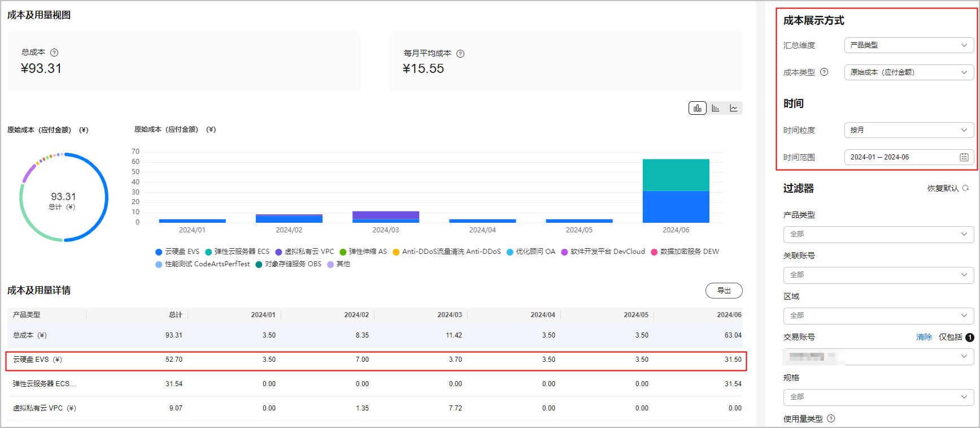
Task: Toggle 弹性伸缩 AS legend item
Action: point(363,252)
